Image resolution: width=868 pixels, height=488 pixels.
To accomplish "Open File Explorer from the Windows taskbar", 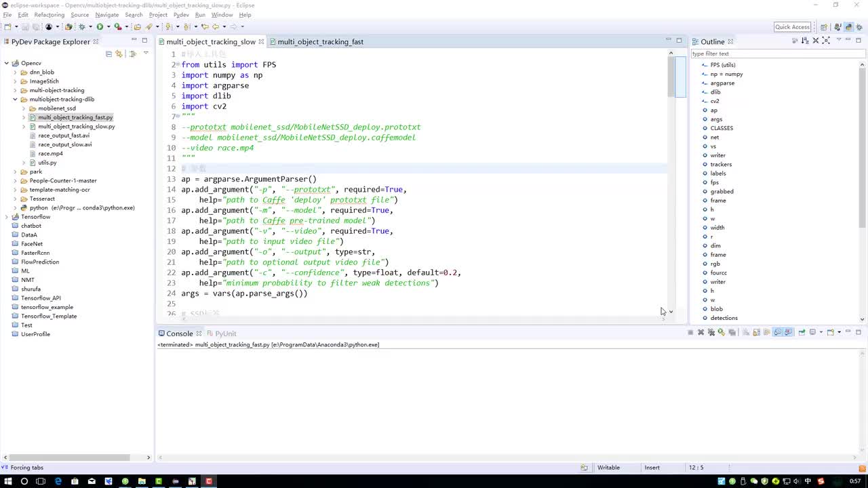I will coord(142,481).
